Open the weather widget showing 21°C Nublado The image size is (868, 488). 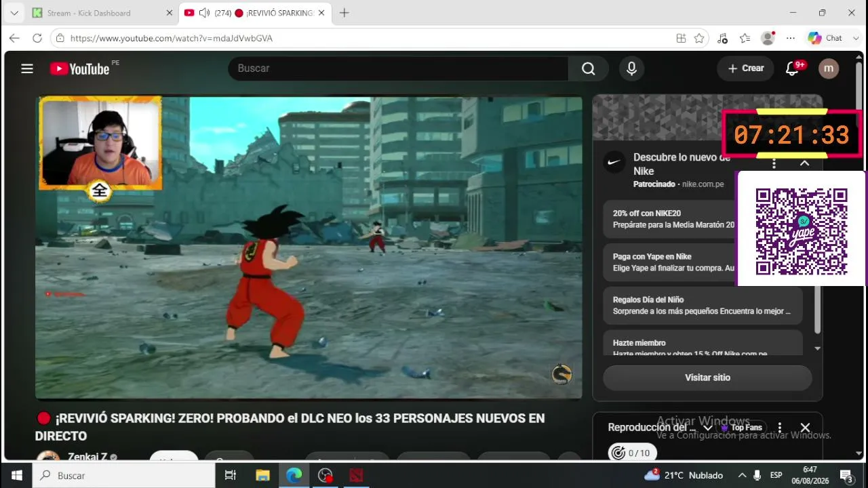click(684, 475)
